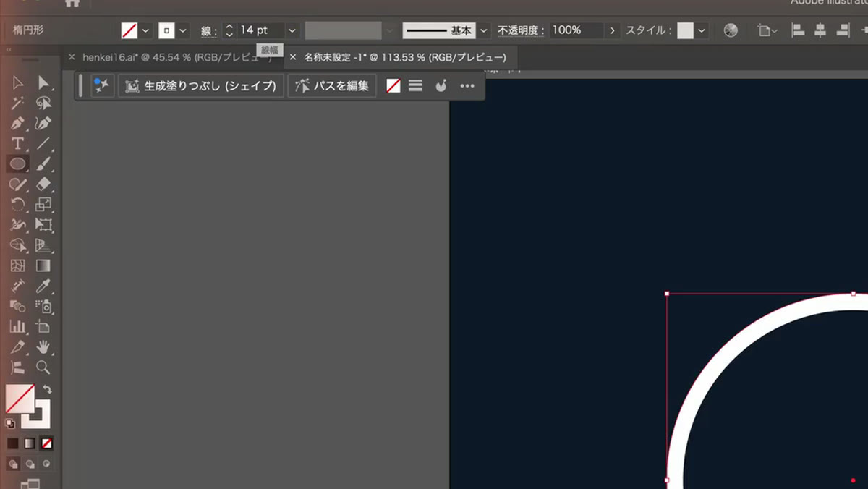The height and width of the screenshot is (489, 868).
Task: Activate the Perspective Grid tool
Action: 43,245
